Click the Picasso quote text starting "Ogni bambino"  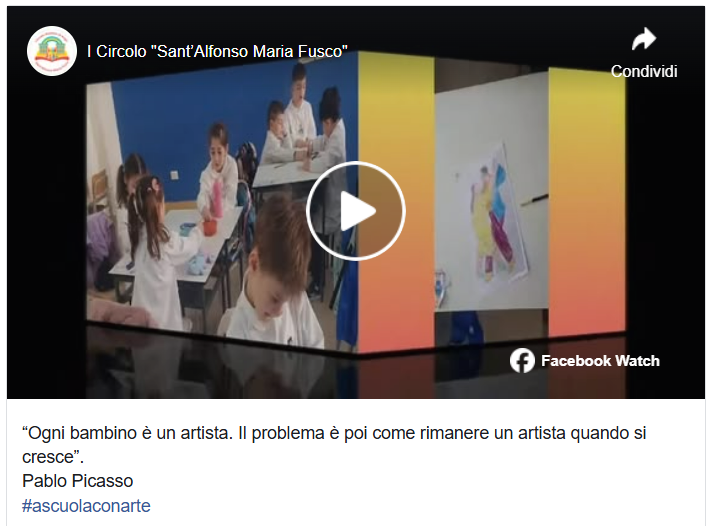click(x=334, y=445)
